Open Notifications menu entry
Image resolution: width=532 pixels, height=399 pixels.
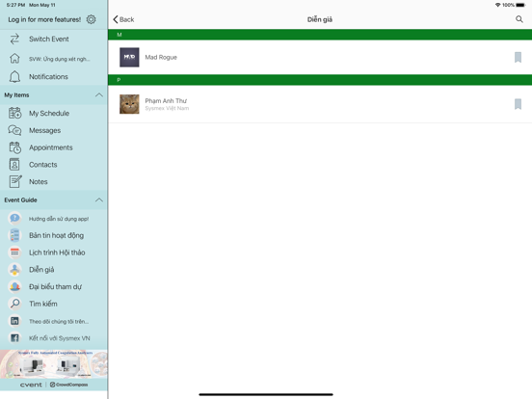pos(48,77)
